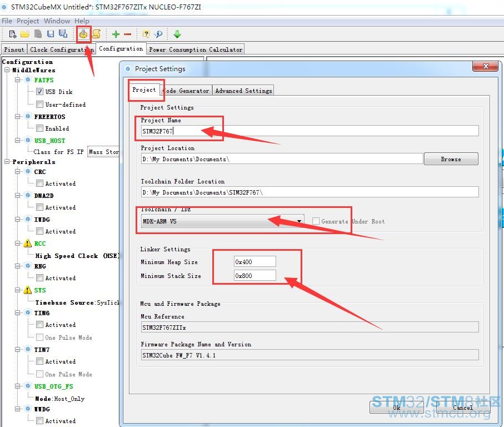504x427 pixels.
Task: Click the Ok button in Project Settings
Action: (397, 408)
